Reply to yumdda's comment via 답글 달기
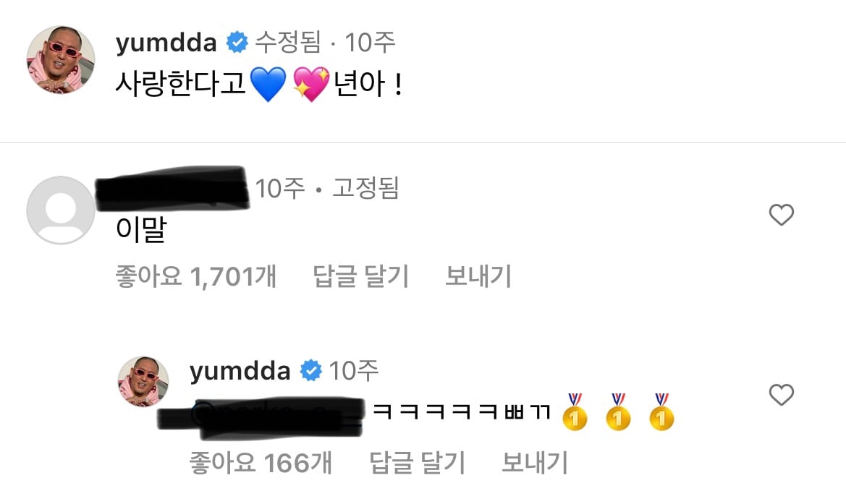The image size is (846, 504). pos(417,463)
